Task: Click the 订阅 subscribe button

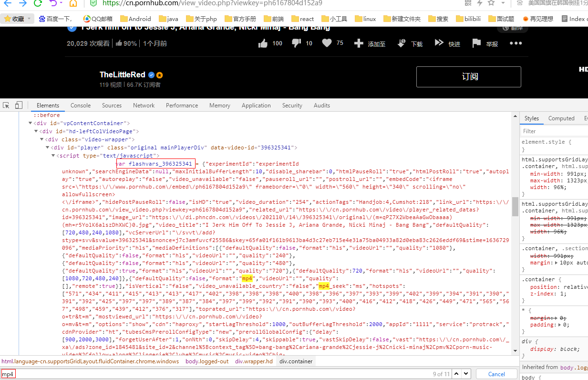Action: tap(470, 76)
